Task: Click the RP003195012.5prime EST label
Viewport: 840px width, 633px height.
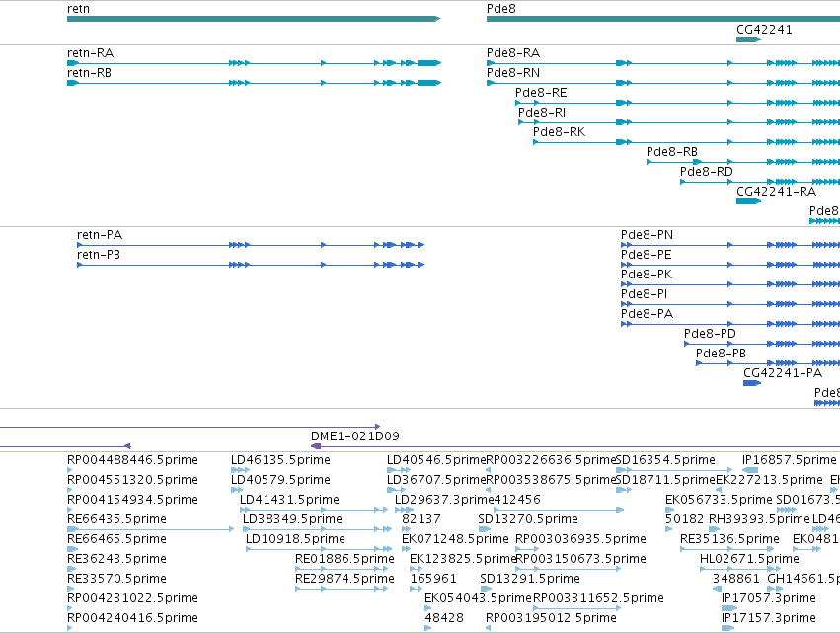Action: (x=551, y=618)
